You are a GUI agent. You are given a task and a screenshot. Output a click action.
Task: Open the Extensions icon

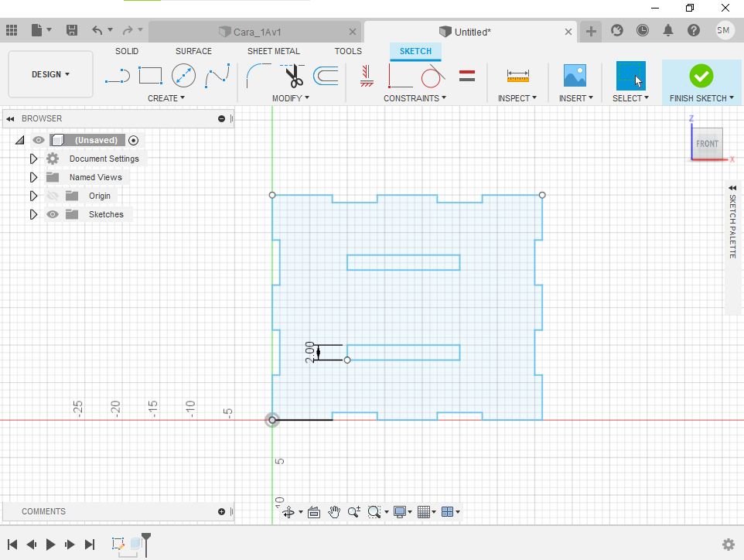tap(617, 30)
